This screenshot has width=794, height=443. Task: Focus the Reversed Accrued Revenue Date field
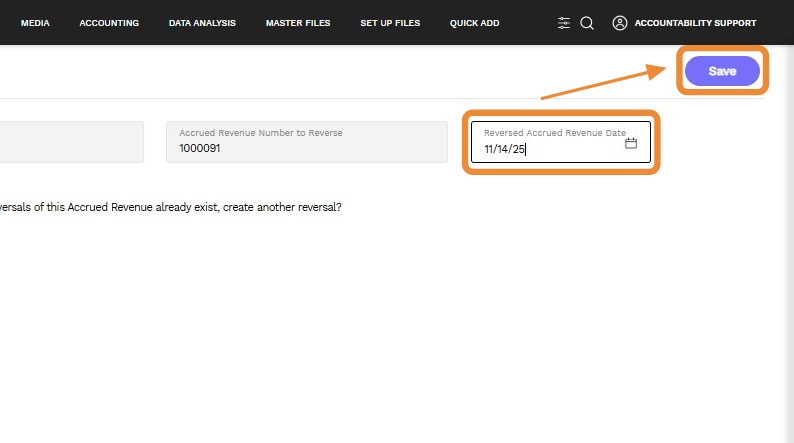pyautogui.click(x=561, y=142)
